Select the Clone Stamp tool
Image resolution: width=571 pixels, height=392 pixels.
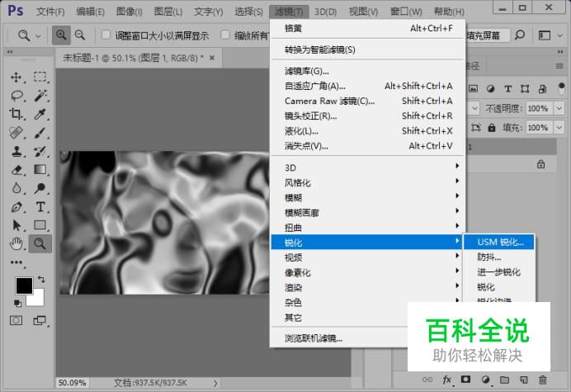click(x=16, y=151)
